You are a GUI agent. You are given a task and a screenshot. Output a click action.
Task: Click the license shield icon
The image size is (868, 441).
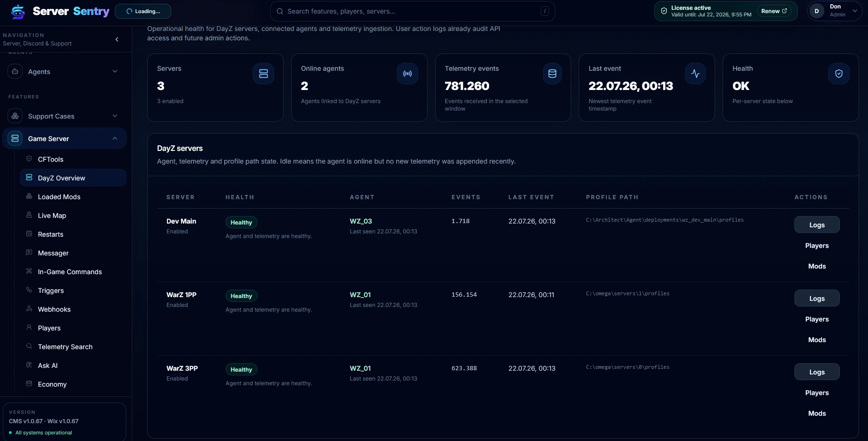click(664, 11)
